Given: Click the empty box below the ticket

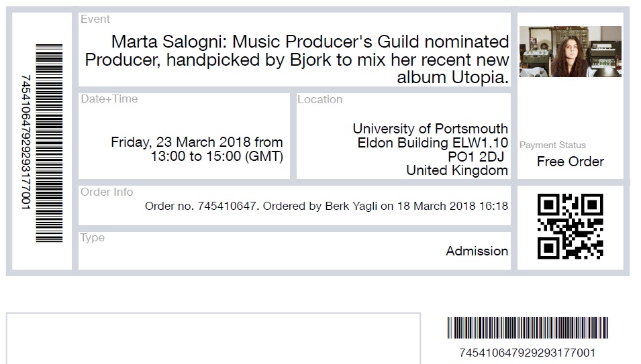Looking at the screenshot, I should coord(213,339).
